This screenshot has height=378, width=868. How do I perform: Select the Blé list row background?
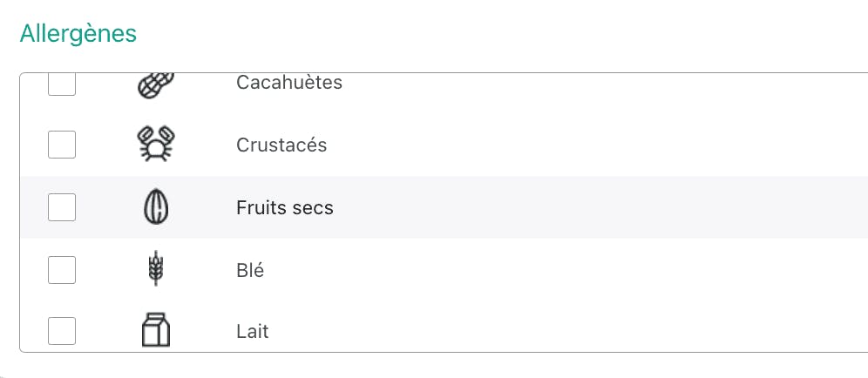click(x=444, y=269)
